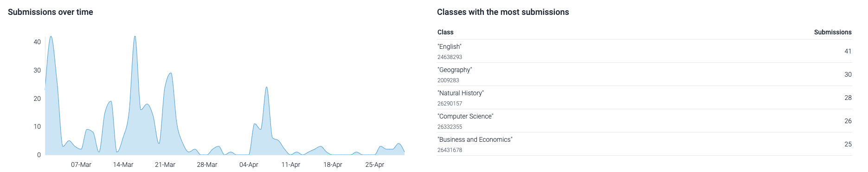
Task: Click class ID 26290157 under Natural History
Action: [x=450, y=104]
